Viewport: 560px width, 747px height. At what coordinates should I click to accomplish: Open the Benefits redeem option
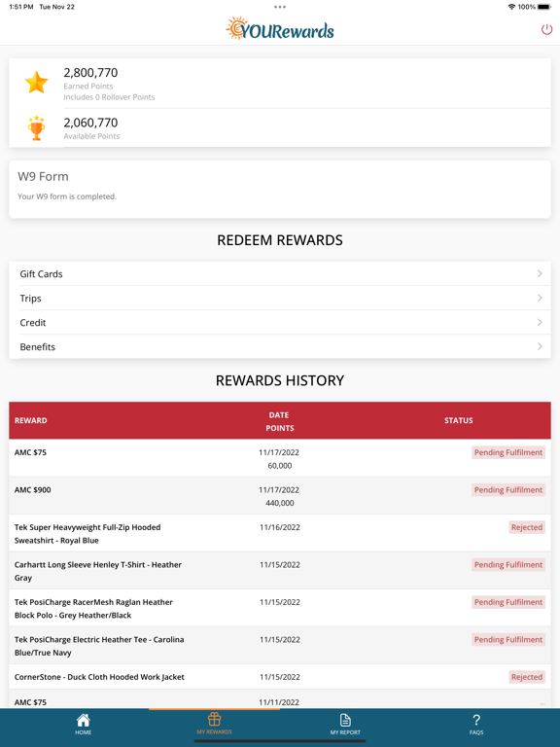click(x=280, y=346)
